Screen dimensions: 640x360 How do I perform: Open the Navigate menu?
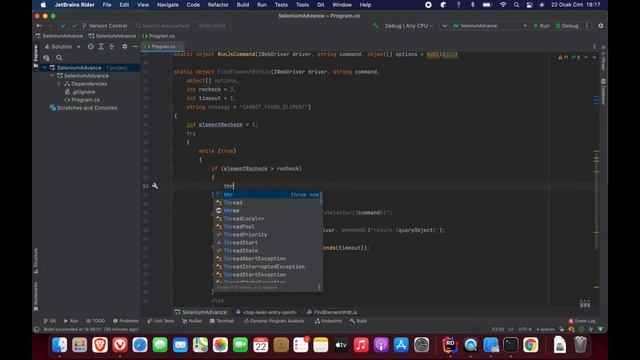[x=168, y=5]
